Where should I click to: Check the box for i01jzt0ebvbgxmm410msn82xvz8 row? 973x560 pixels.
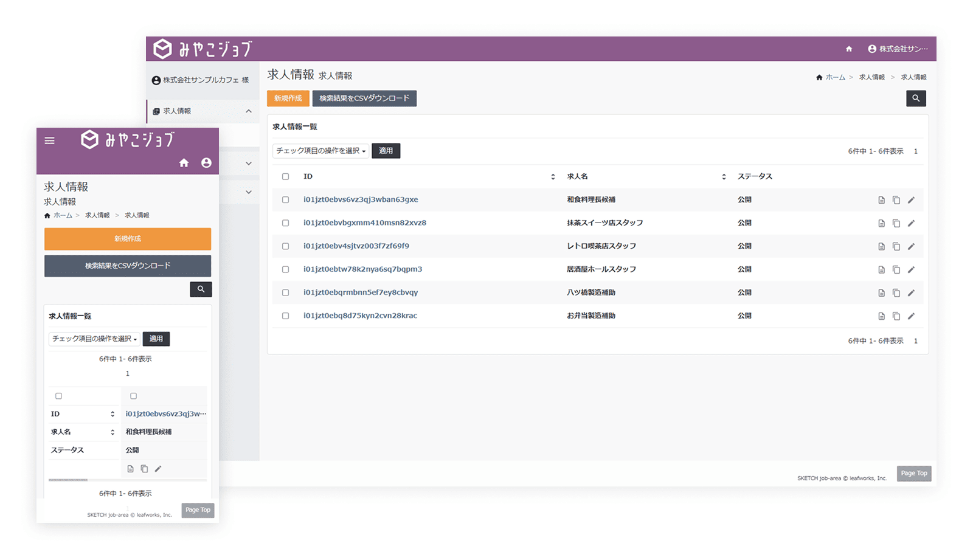(285, 223)
